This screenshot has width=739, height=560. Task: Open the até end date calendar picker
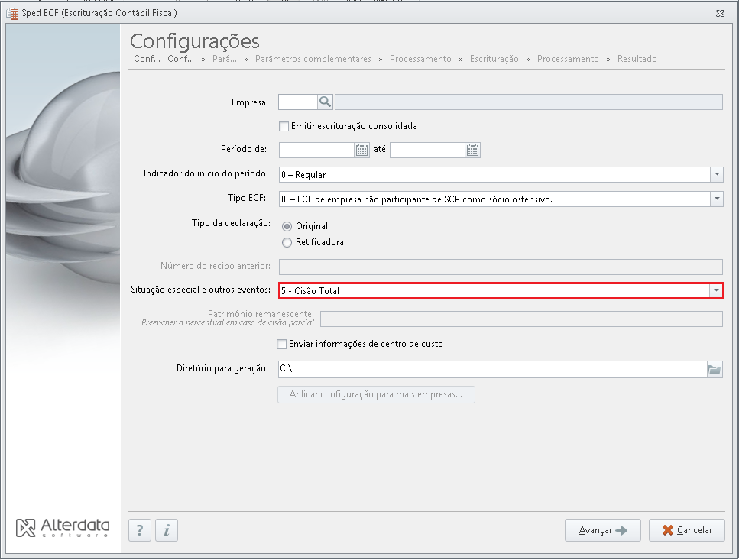click(472, 151)
